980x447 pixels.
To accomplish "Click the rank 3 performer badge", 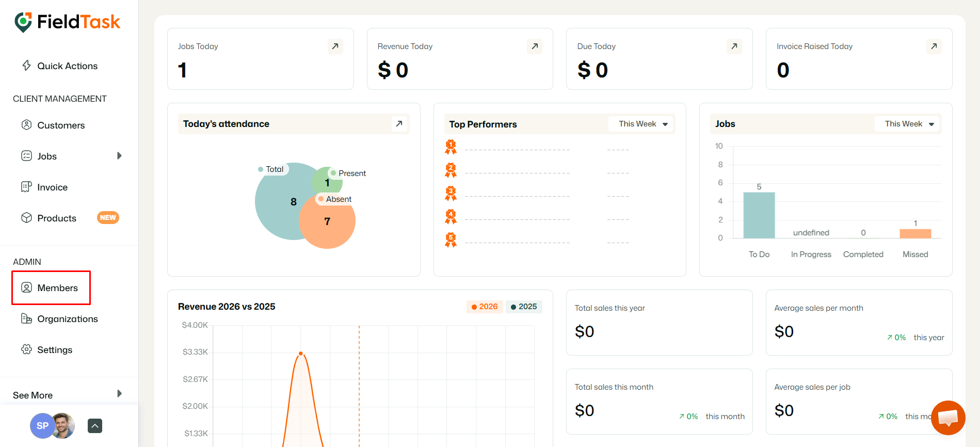I will (451, 194).
